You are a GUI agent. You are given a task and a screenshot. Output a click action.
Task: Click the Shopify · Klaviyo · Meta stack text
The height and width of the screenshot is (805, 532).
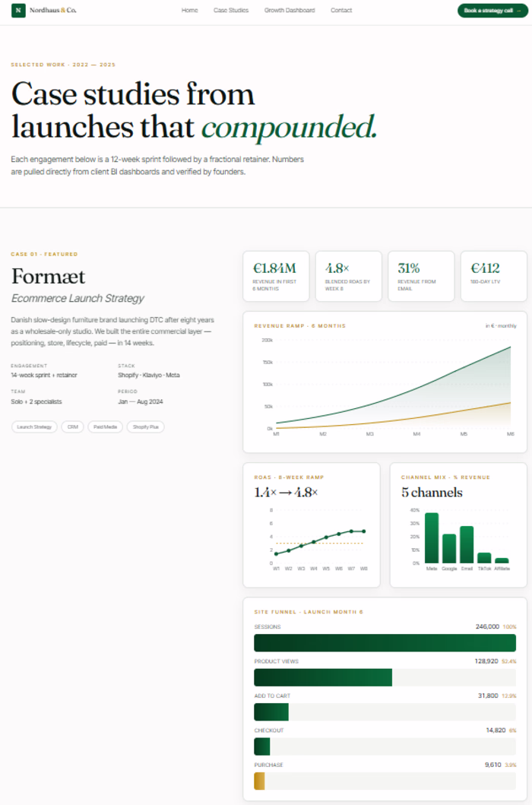[x=149, y=376]
